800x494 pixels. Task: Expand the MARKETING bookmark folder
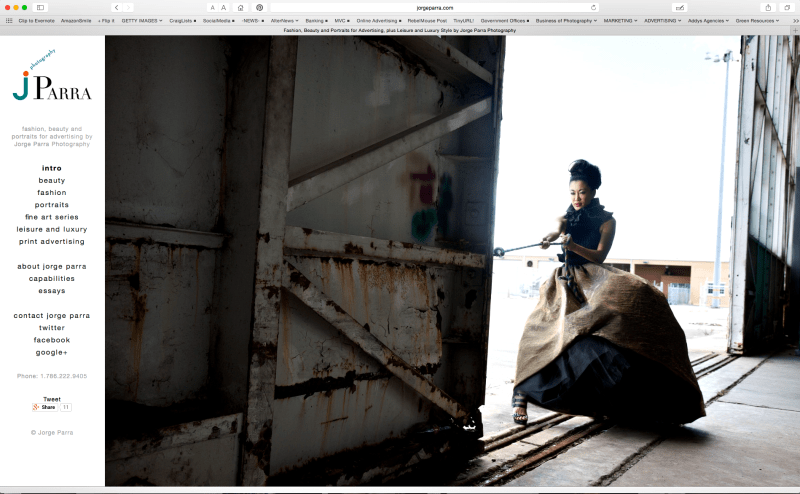pos(621,20)
